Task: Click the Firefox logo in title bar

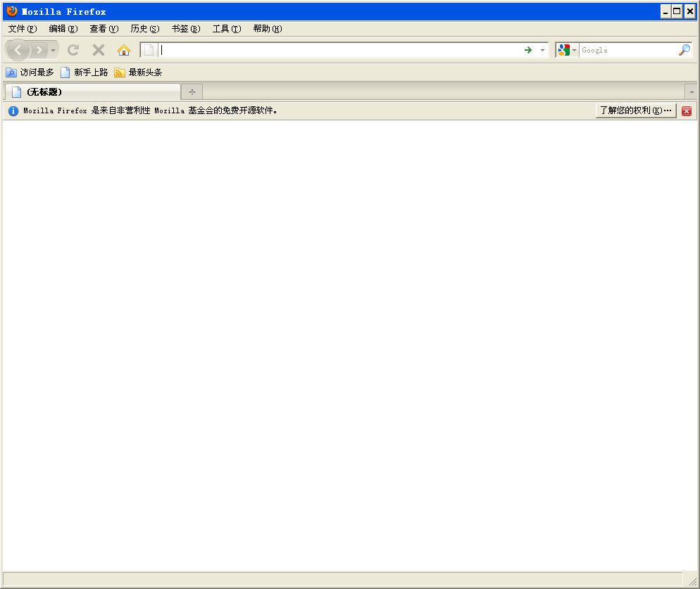Action: tap(12, 11)
